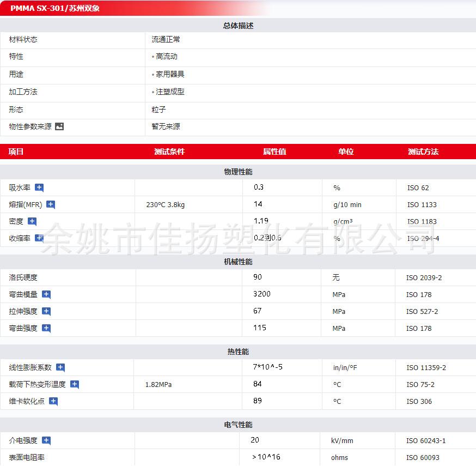Click the 材料状态 row label
476x466 pixels.
coord(23,39)
